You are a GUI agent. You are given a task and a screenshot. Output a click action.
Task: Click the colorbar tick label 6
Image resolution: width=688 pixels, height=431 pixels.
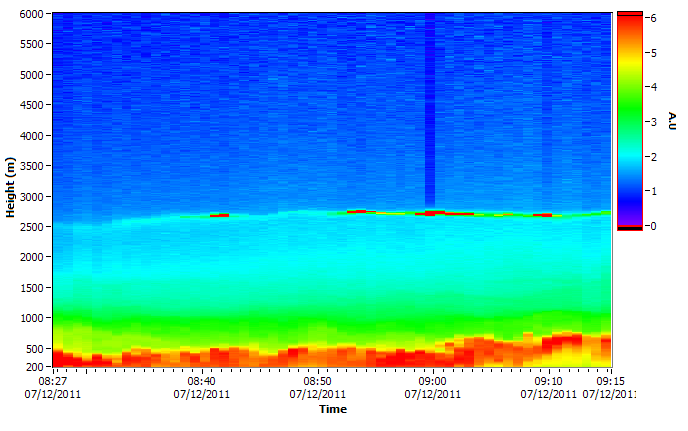(x=650, y=18)
